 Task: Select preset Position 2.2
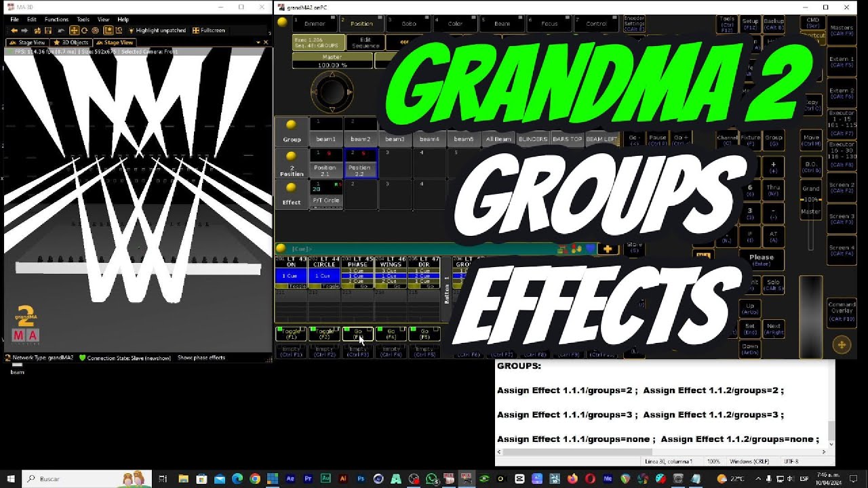pos(360,163)
